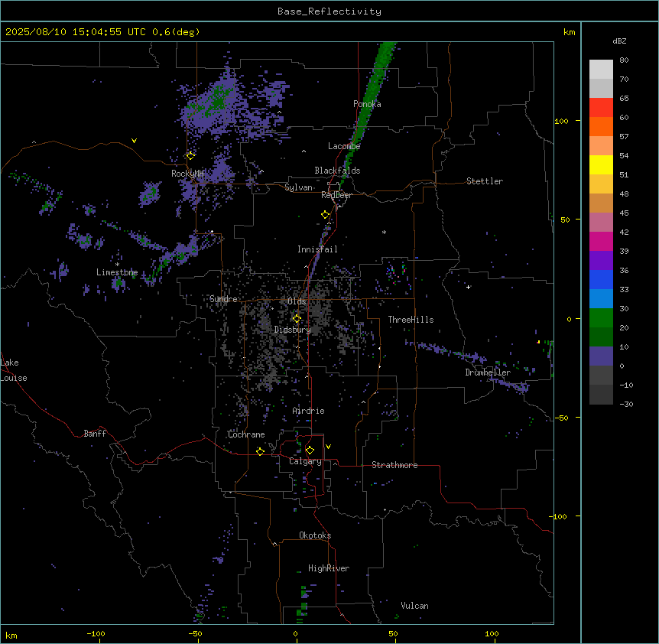Select the tan 45-48 dBZ legend swatch
Screen dimensions: 659x644
[601, 203]
